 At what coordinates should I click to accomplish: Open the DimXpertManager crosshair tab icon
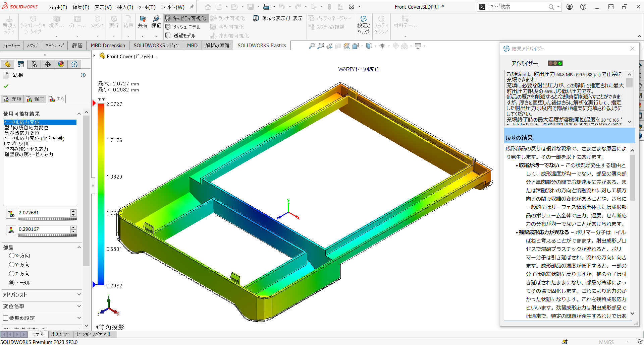[x=48, y=64]
